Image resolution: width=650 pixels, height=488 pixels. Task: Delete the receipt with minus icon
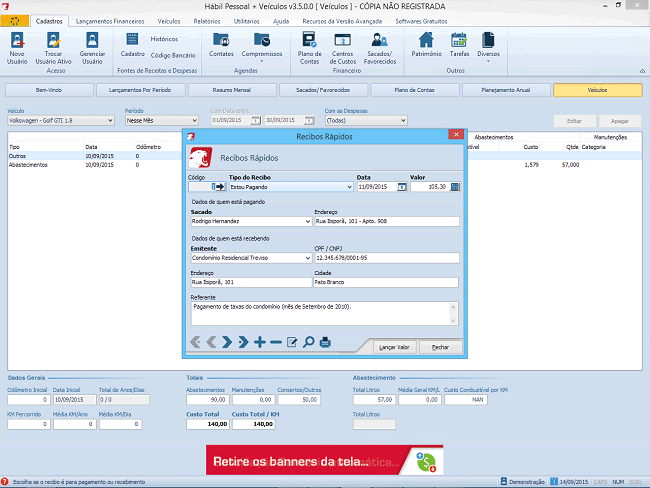tap(276, 343)
